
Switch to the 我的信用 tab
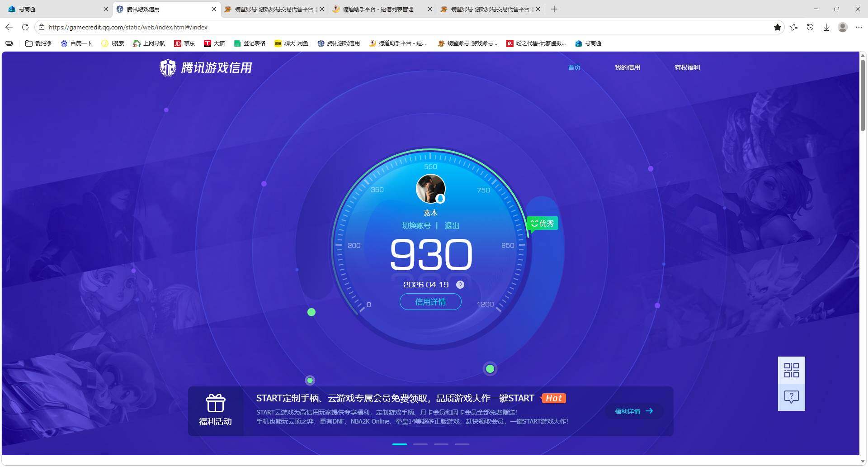pyautogui.click(x=627, y=67)
